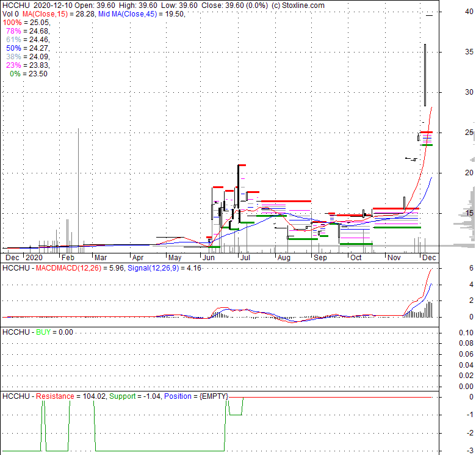
Task: Click the support axis value -3
Action: pyautogui.click(x=471, y=451)
